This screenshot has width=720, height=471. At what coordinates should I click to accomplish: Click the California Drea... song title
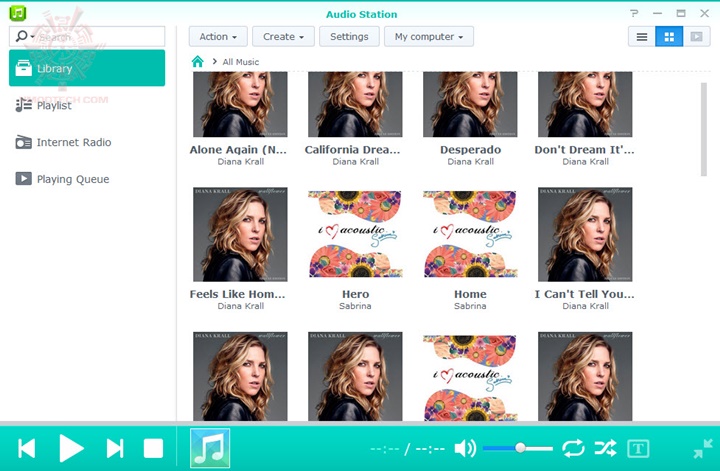click(x=353, y=150)
